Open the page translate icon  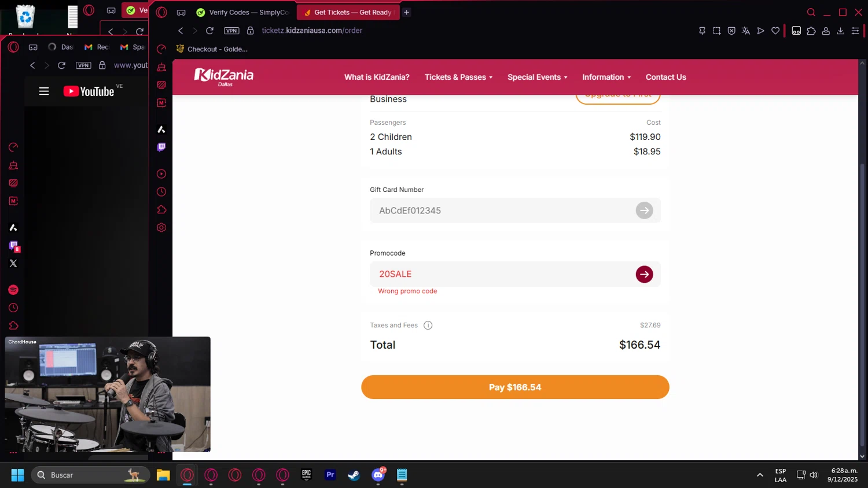[746, 31]
